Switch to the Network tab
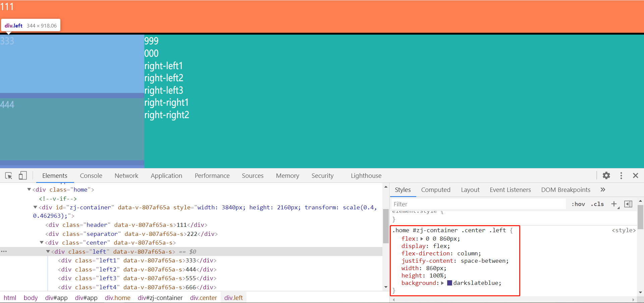644x303 pixels. click(x=126, y=175)
